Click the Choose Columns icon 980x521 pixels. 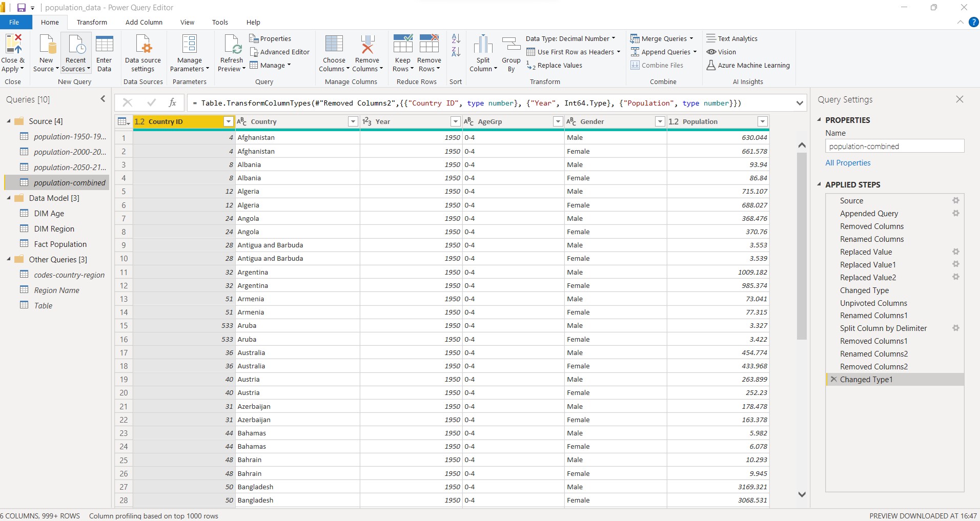point(334,44)
